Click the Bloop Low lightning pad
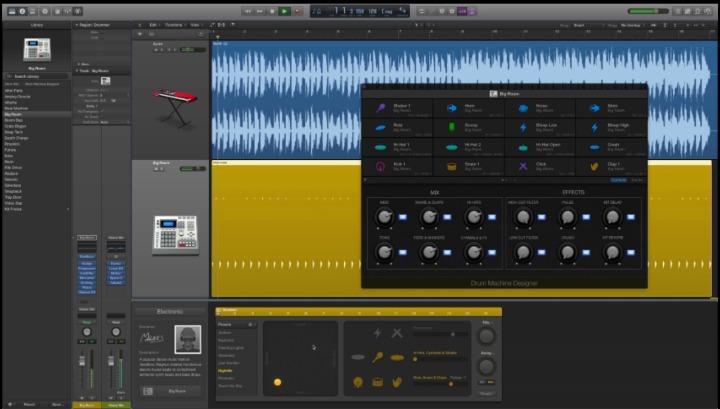This screenshot has width=720, height=409. (523, 127)
